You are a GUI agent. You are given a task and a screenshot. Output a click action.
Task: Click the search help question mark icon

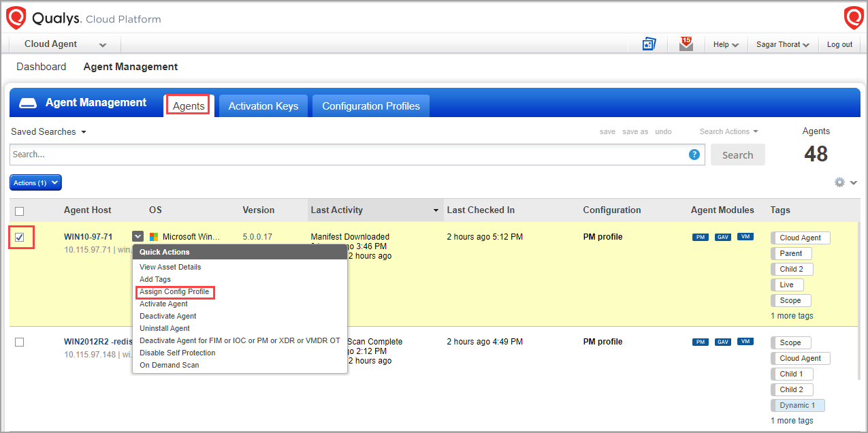pos(694,155)
